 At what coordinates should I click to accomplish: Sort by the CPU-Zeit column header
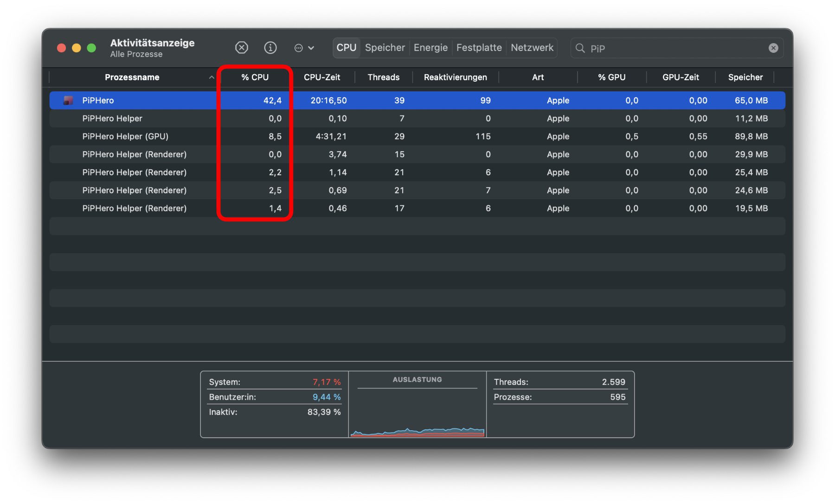click(321, 77)
